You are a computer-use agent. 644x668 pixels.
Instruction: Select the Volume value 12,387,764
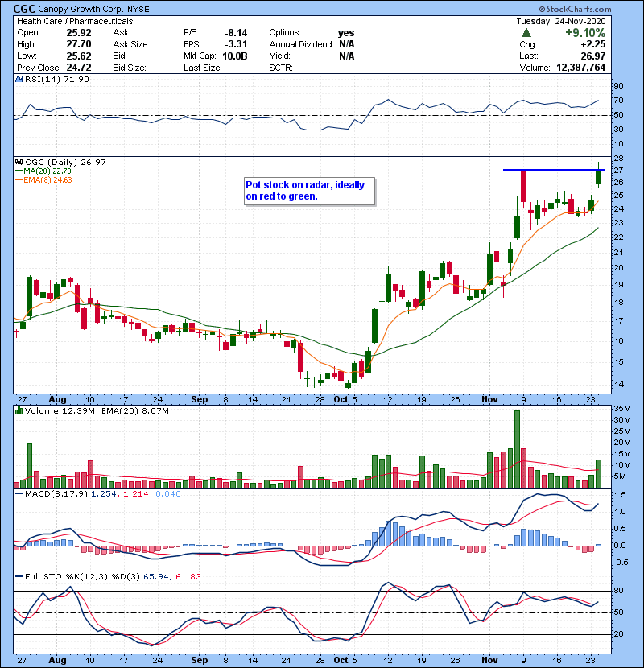(581, 68)
